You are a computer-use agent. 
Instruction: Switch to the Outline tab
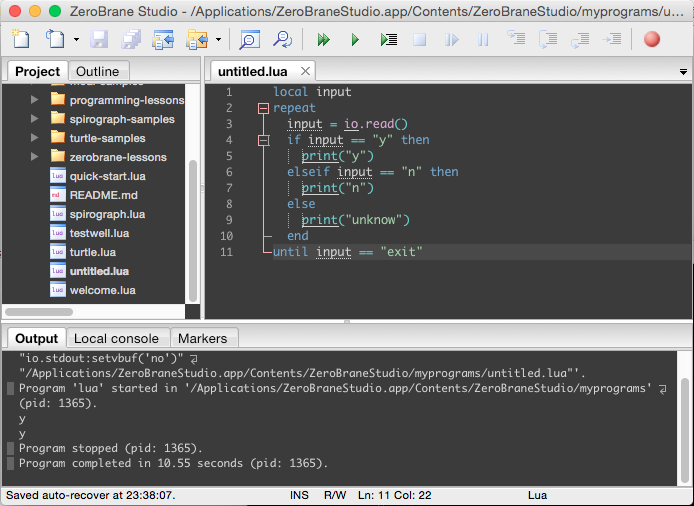click(x=98, y=71)
